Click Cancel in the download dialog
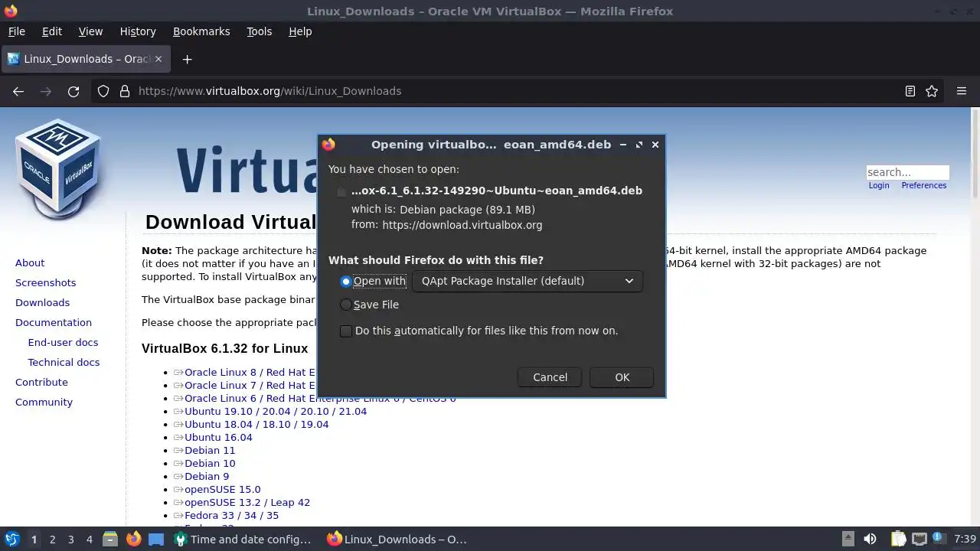The image size is (980, 551). 550,377
